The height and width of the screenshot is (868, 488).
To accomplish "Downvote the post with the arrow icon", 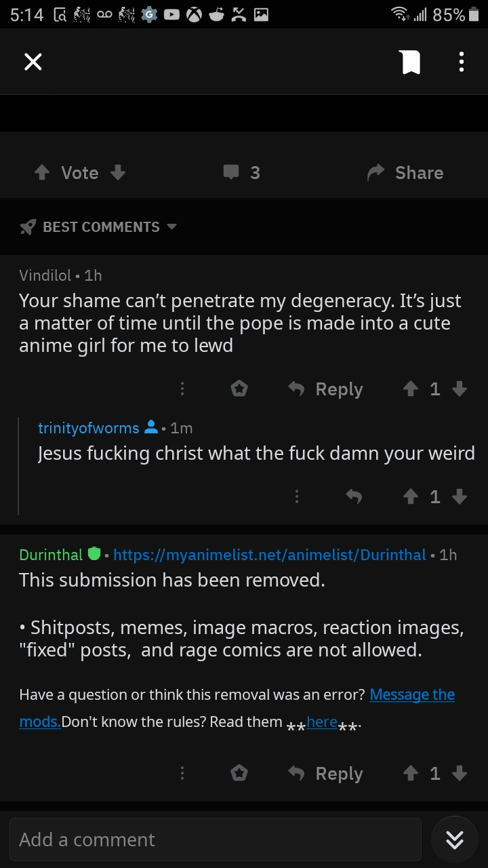I will [x=118, y=172].
